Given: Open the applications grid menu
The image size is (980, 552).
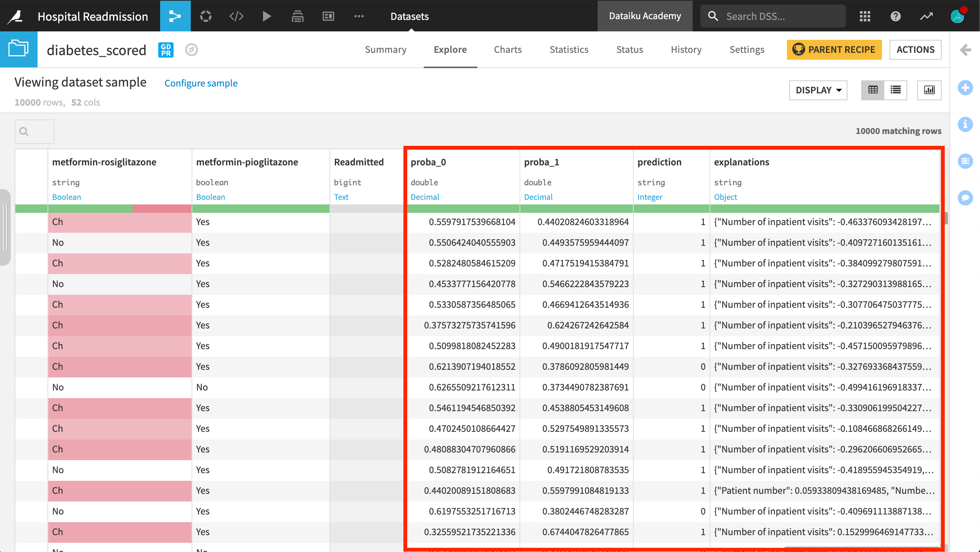Looking at the screenshot, I should 865,16.
